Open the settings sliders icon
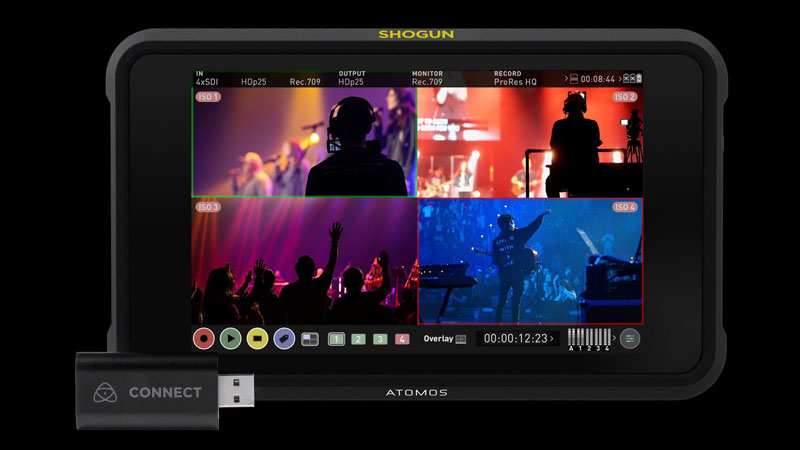This screenshot has width=800, height=450. pos(629,339)
